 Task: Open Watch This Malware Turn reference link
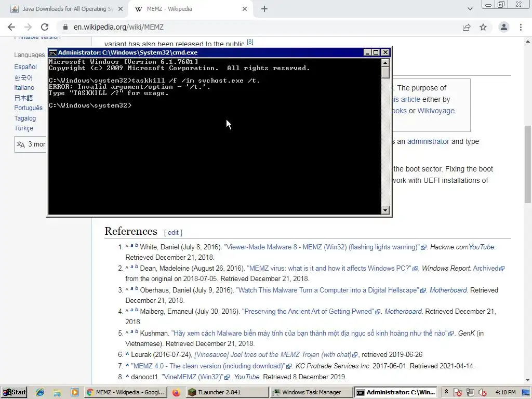[x=327, y=290]
